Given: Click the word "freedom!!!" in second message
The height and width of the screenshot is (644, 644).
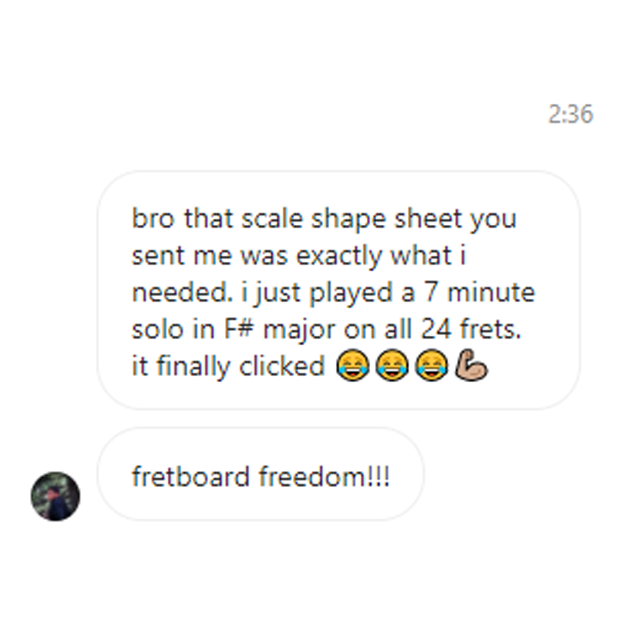Looking at the screenshot, I should pyautogui.click(x=324, y=476).
